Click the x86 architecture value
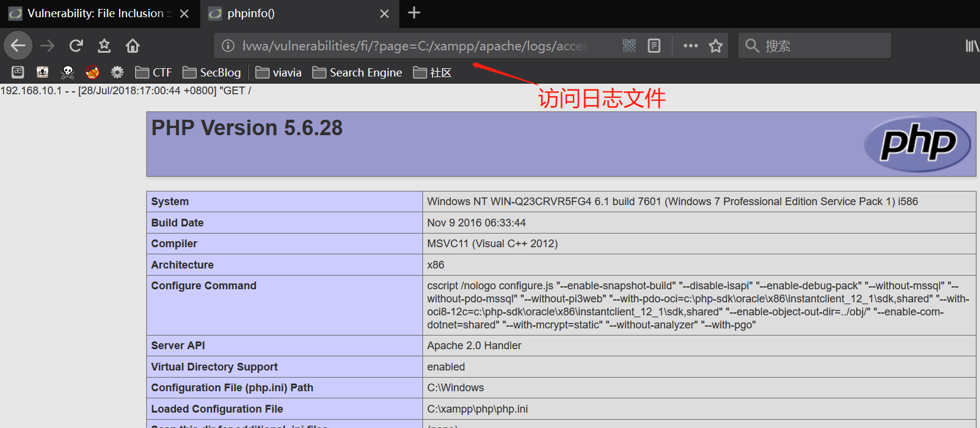The width and height of the screenshot is (980, 428). click(435, 265)
